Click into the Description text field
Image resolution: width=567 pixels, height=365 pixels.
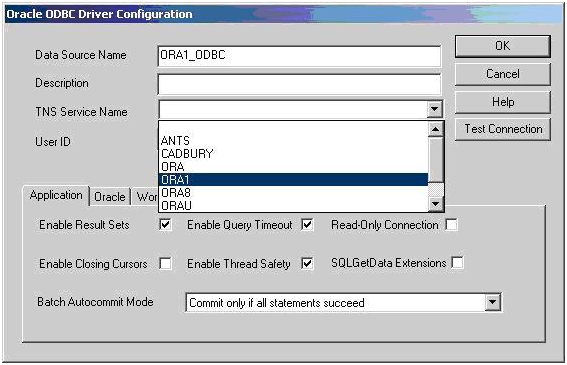click(x=299, y=85)
